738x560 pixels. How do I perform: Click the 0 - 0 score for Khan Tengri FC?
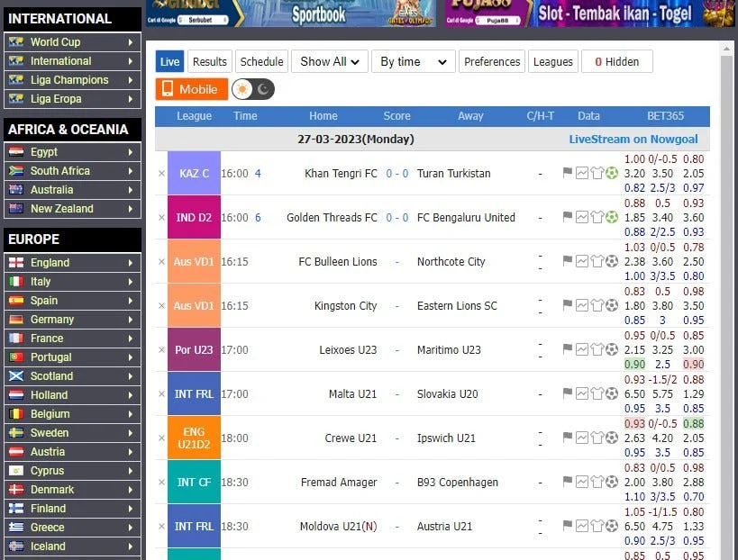coord(397,174)
